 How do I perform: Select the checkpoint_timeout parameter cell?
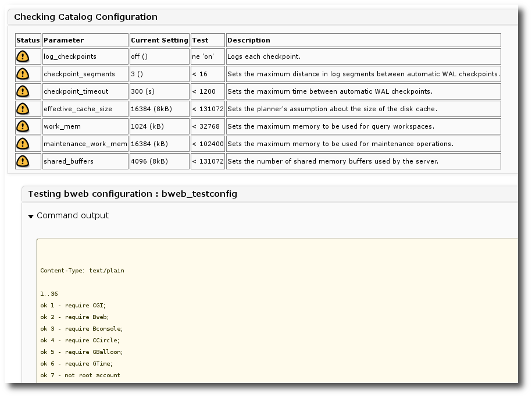tap(85, 91)
